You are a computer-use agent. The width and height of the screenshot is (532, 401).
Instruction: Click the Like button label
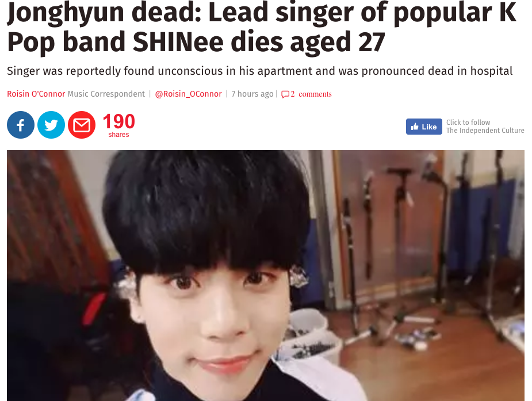(x=429, y=127)
